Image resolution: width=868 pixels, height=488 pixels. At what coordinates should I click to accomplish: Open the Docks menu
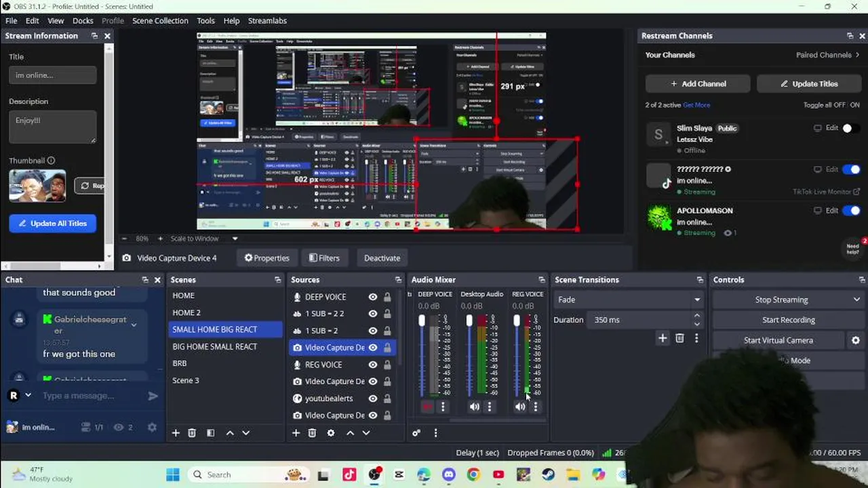83,20
